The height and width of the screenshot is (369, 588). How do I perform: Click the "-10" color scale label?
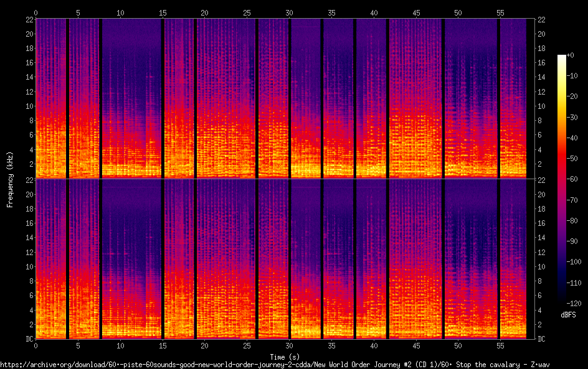572,76
